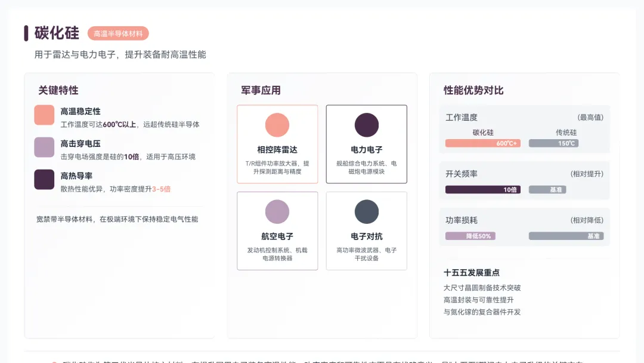Image resolution: width=644 pixels, height=363 pixels.
Task: Click the 发动机控制系统 description text
Action: (x=277, y=254)
